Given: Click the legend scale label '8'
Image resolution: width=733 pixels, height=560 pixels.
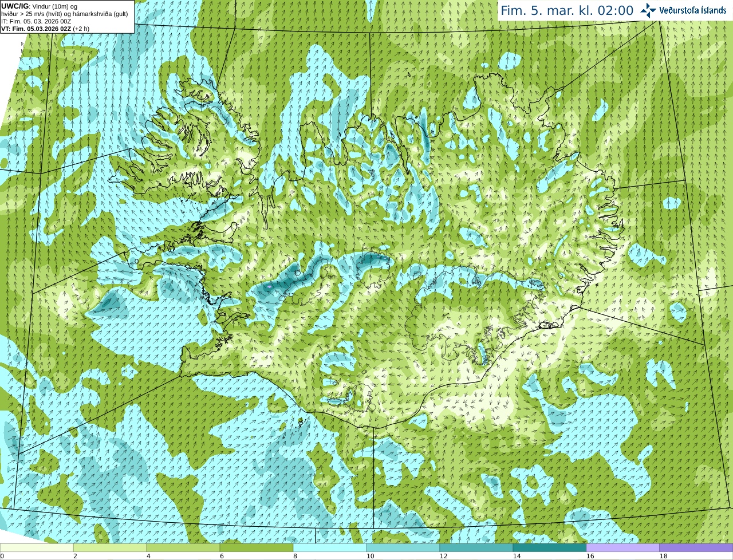Looking at the screenshot, I should [295, 556].
